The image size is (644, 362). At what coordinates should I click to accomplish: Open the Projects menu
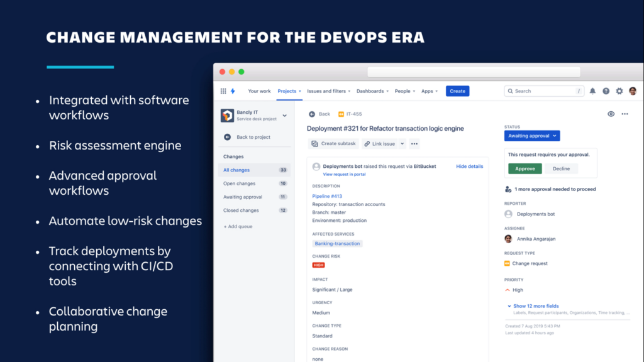[x=289, y=91]
